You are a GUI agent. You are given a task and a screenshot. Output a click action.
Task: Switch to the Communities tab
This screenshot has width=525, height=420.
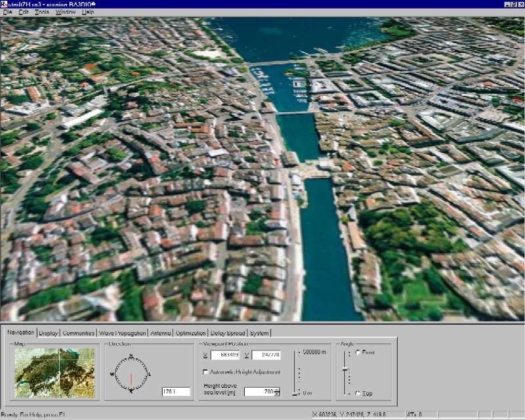click(x=78, y=333)
